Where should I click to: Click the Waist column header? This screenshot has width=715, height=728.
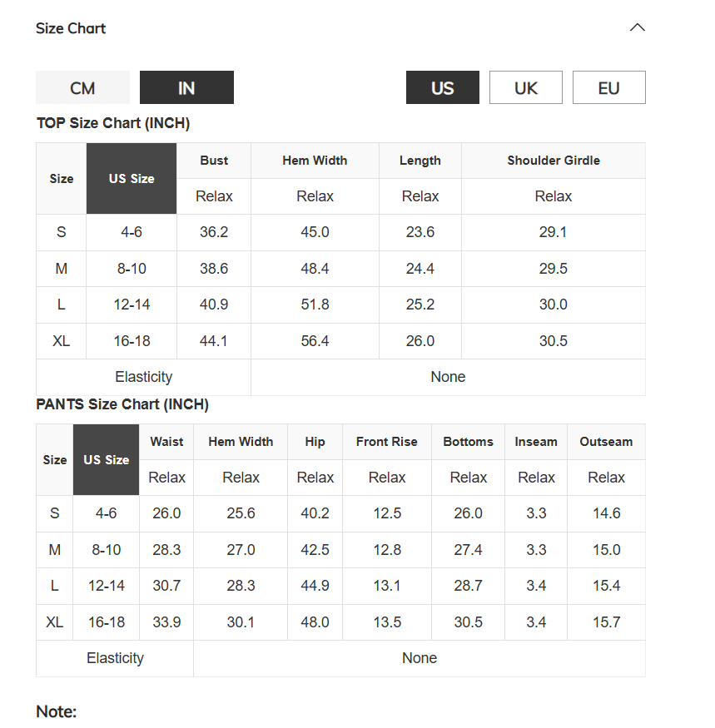(x=166, y=442)
